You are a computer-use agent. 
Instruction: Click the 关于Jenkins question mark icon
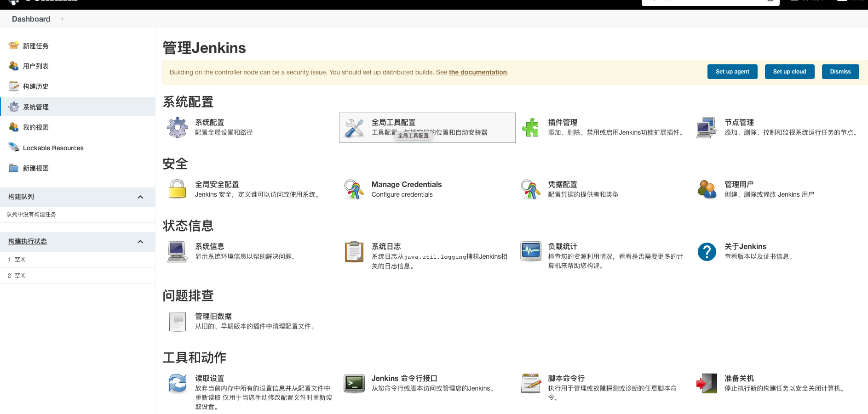[x=707, y=252]
